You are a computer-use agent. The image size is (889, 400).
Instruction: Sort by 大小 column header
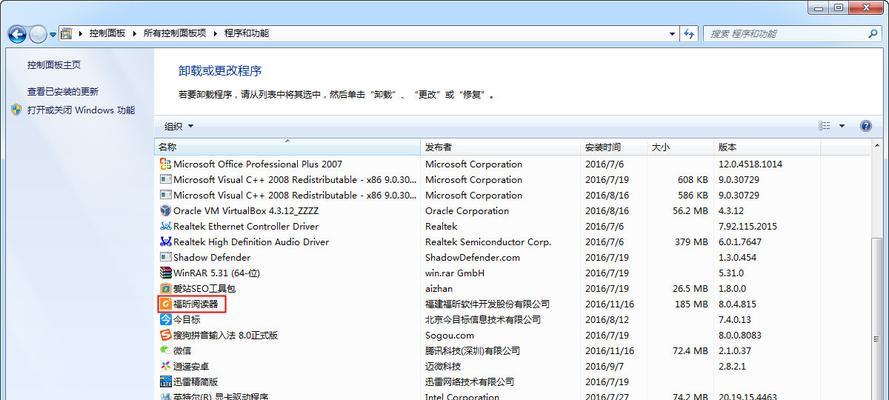pyautogui.click(x=680, y=147)
